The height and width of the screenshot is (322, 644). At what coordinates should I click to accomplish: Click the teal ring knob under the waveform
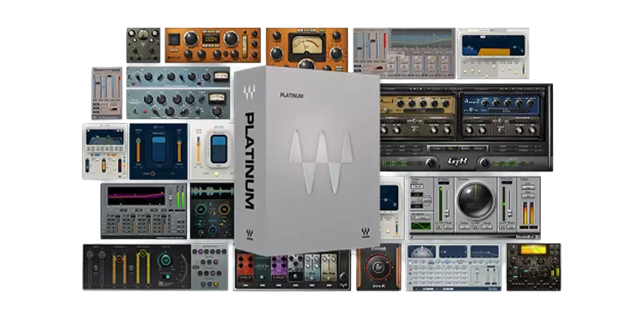(x=201, y=209)
